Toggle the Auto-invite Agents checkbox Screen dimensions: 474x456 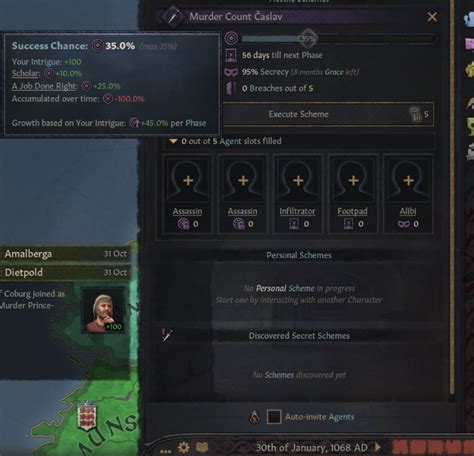274,417
